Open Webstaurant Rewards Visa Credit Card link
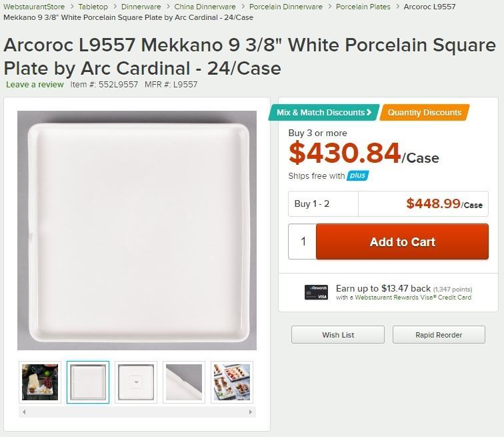The width and height of the screenshot is (504, 437). [413, 298]
